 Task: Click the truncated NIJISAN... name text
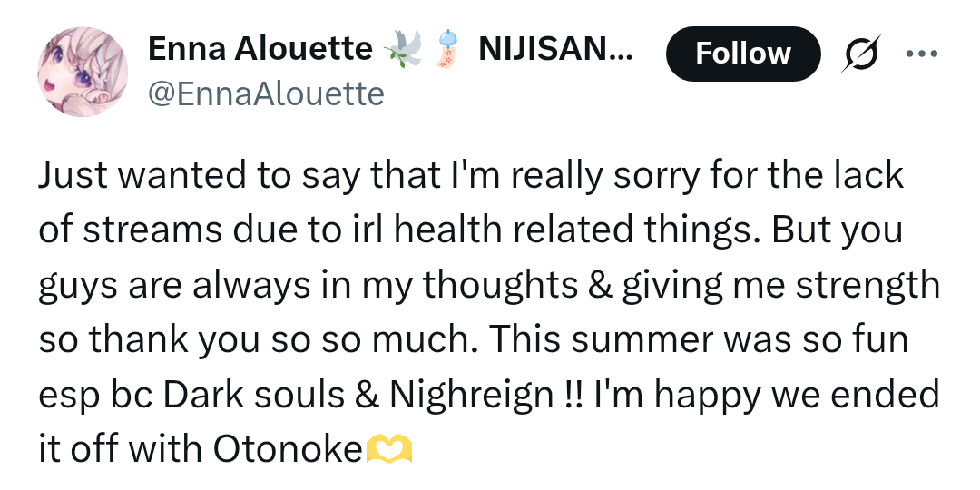point(555,49)
